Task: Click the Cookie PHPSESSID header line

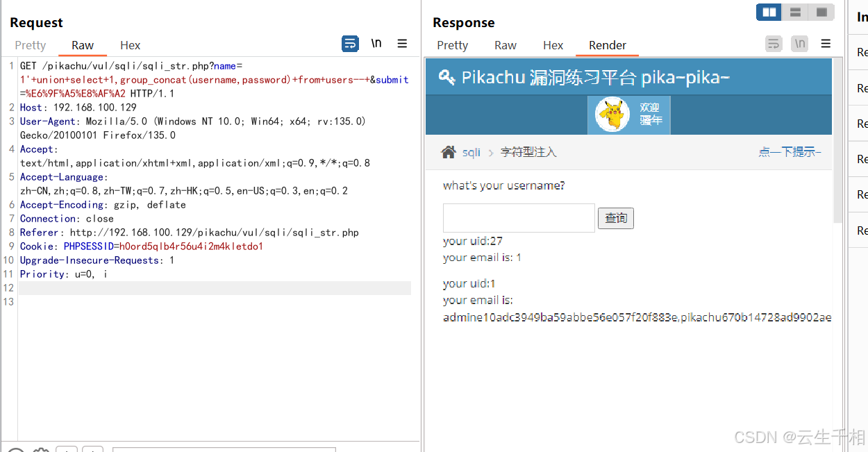Action: (x=142, y=246)
